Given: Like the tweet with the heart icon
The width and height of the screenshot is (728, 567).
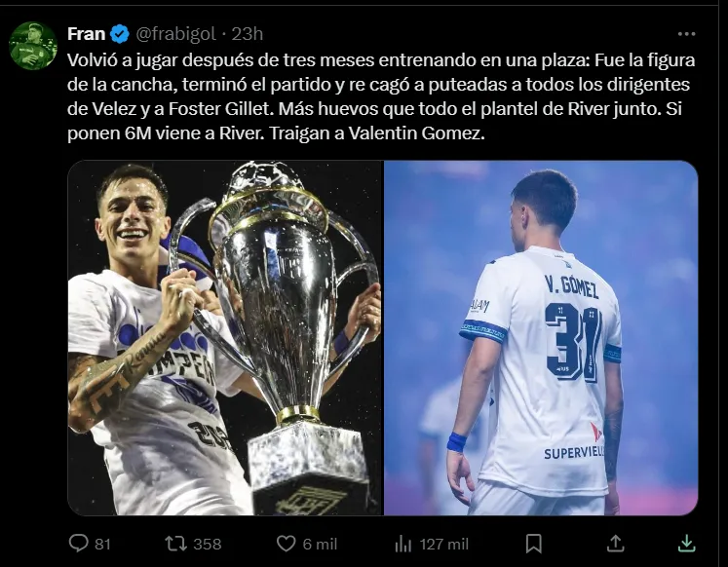Looking at the screenshot, I should click(287, 543).
